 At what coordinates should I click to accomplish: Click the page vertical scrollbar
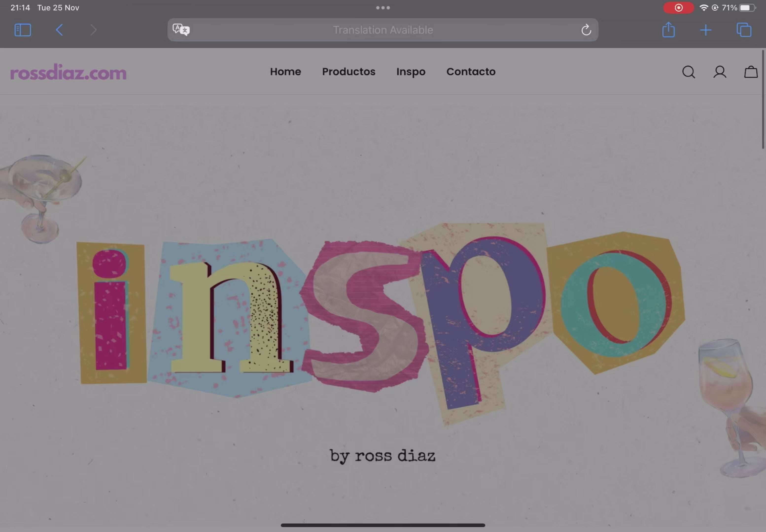763,100
